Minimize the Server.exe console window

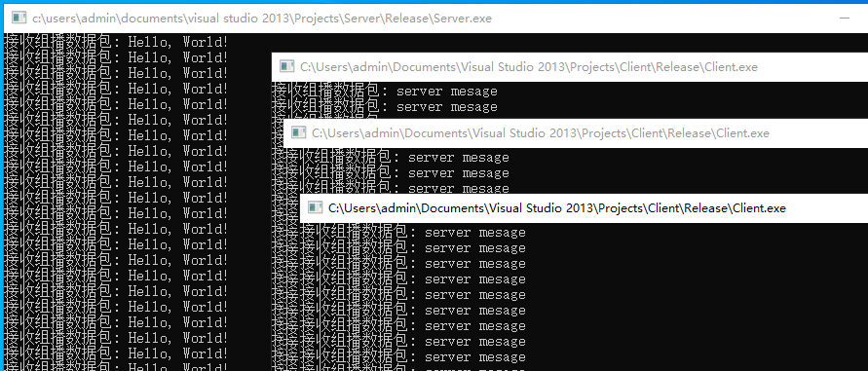click(x=845, y=18)
